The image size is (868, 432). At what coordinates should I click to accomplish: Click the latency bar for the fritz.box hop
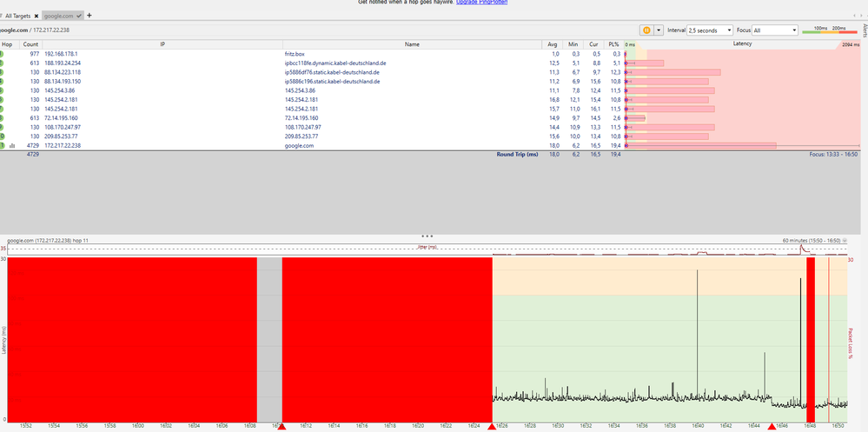(x=626, y=54)
